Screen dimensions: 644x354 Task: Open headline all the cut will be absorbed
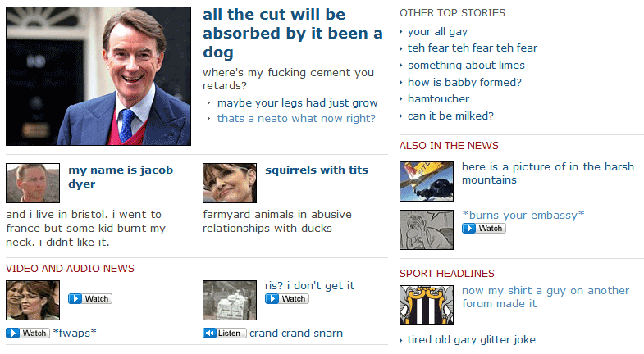[292, 34]
